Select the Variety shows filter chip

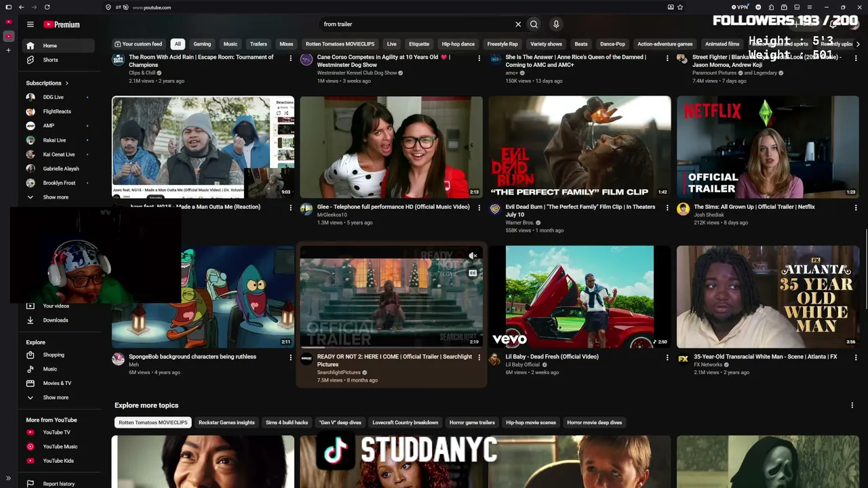tap(546, 44)
